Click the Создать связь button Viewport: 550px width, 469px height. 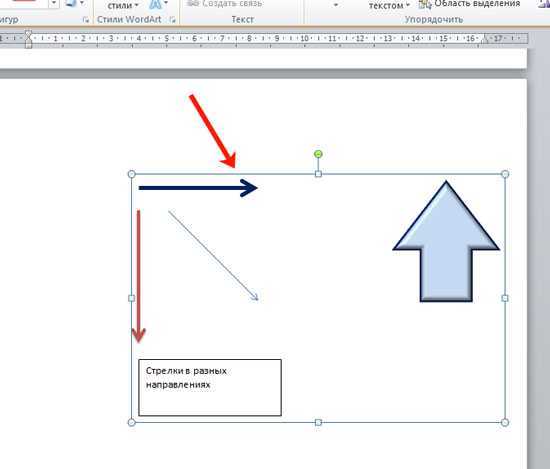click(224, 4)
